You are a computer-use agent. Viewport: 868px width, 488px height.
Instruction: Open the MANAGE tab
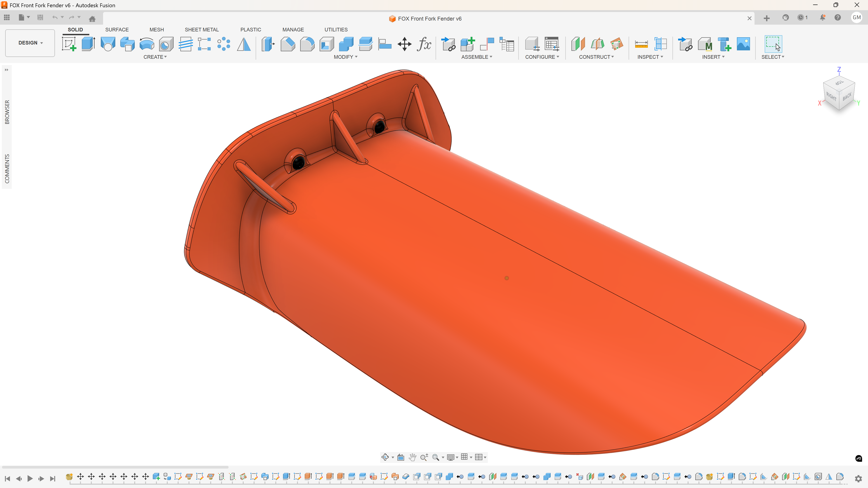coord(293,30)
